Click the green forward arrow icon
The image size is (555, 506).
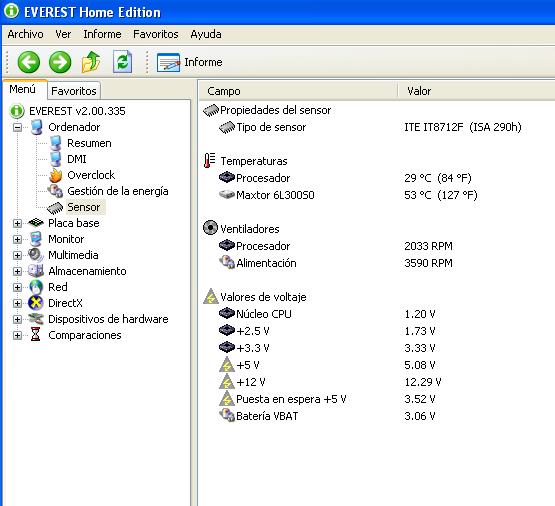tap(60, 62)
